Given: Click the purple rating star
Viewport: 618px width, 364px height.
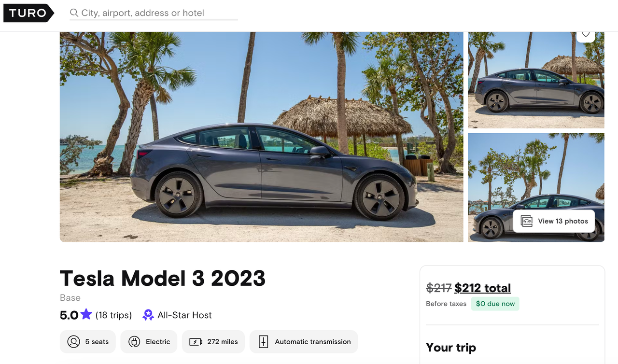Looking at the screenshot, I should pos(86,315).
